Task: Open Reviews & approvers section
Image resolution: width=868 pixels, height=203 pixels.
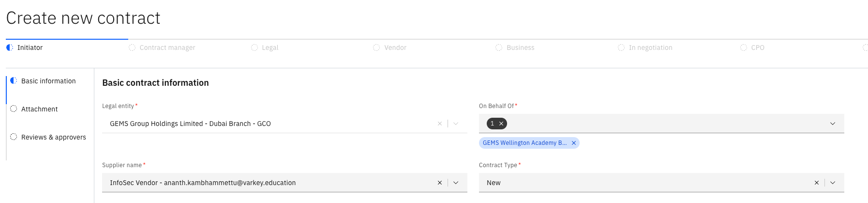Action: [x=54, y=137]
